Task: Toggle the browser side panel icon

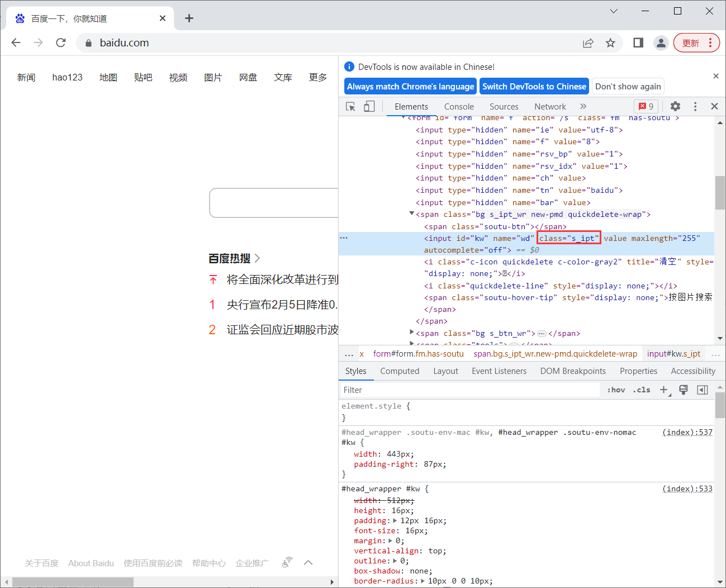Action: 638,42
